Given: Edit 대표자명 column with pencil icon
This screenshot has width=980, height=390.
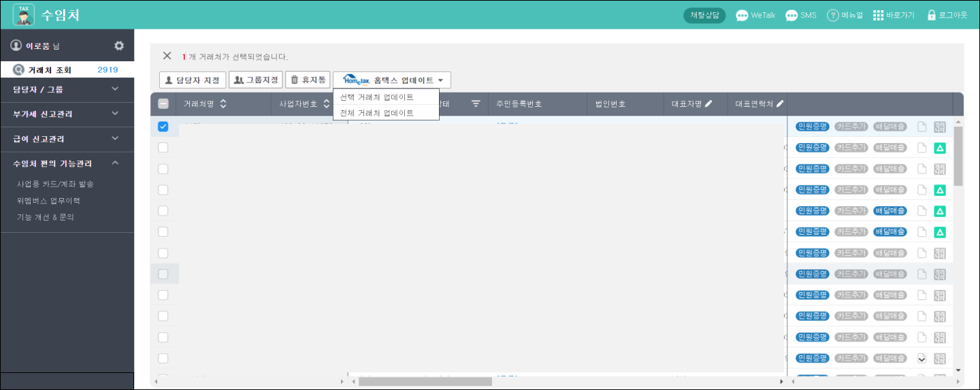Looking at the screenshot, I should click(708, 104).
